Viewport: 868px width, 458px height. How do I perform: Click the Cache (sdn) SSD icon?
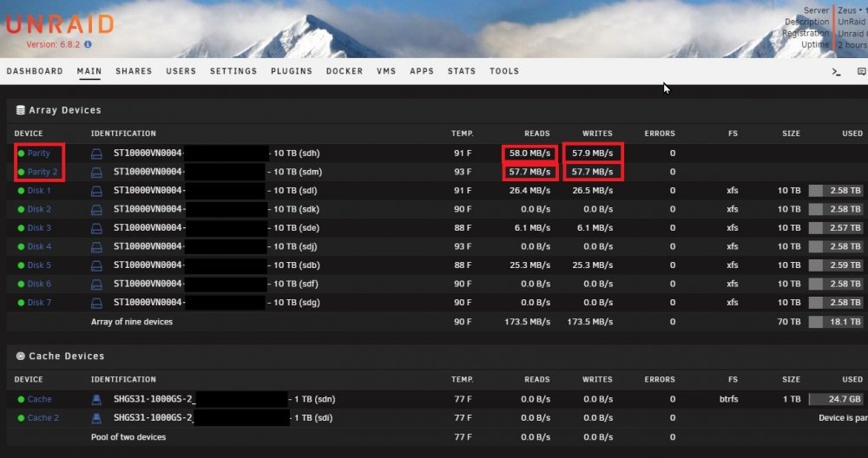(97, 399)
